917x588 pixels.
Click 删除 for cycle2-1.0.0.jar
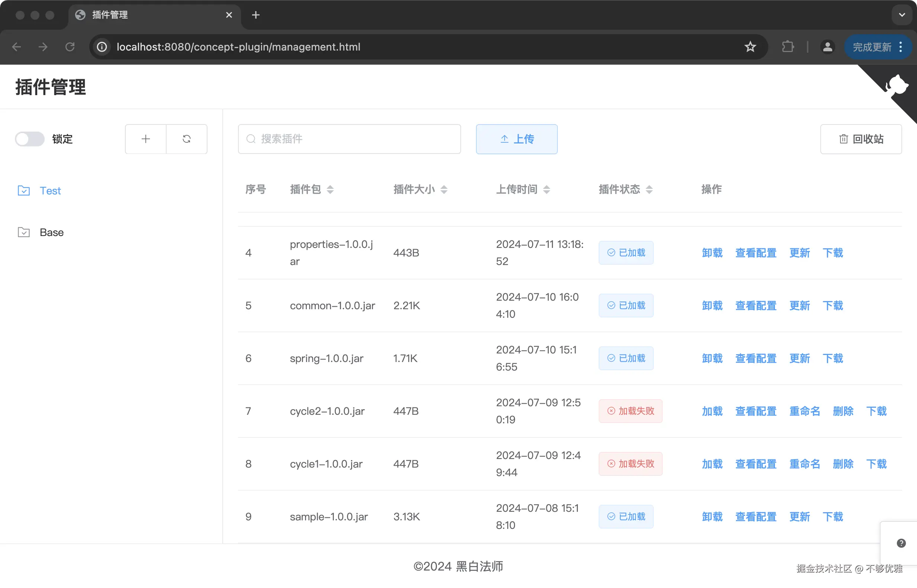pyautogui.click(x=843, y=411)
